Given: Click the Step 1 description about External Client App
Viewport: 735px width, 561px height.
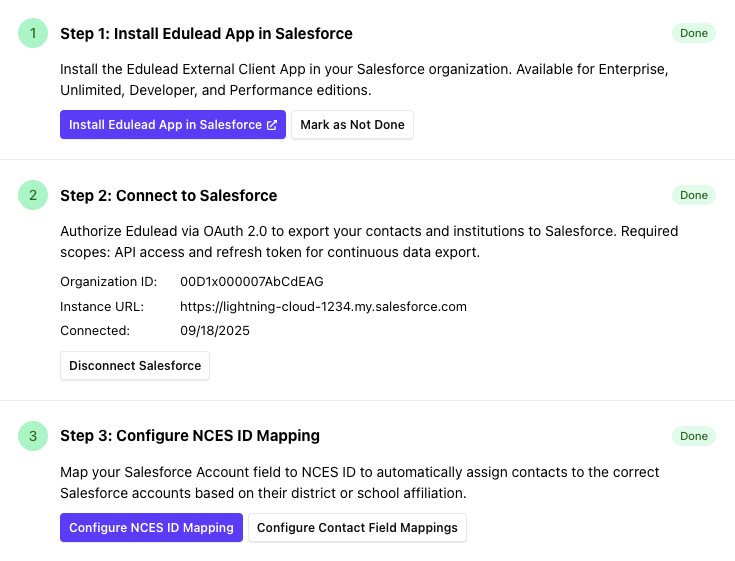Looking at the screenshot, I should coord(364,80).
